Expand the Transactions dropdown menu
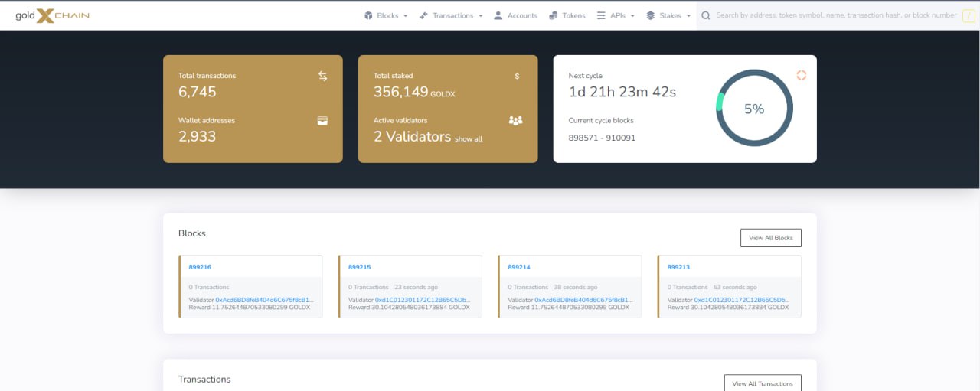Viewport: 980px width, 391px height. (x=451, y=15)
